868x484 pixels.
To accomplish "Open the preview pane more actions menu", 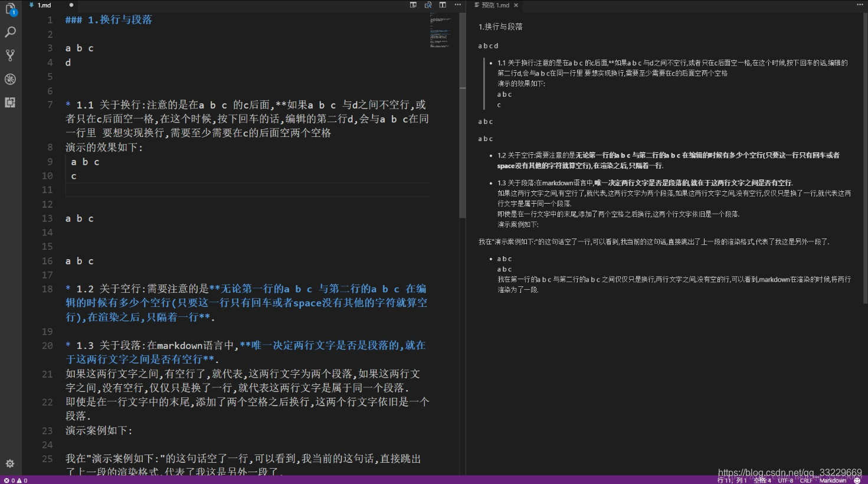I will click(x=859, y=5).
